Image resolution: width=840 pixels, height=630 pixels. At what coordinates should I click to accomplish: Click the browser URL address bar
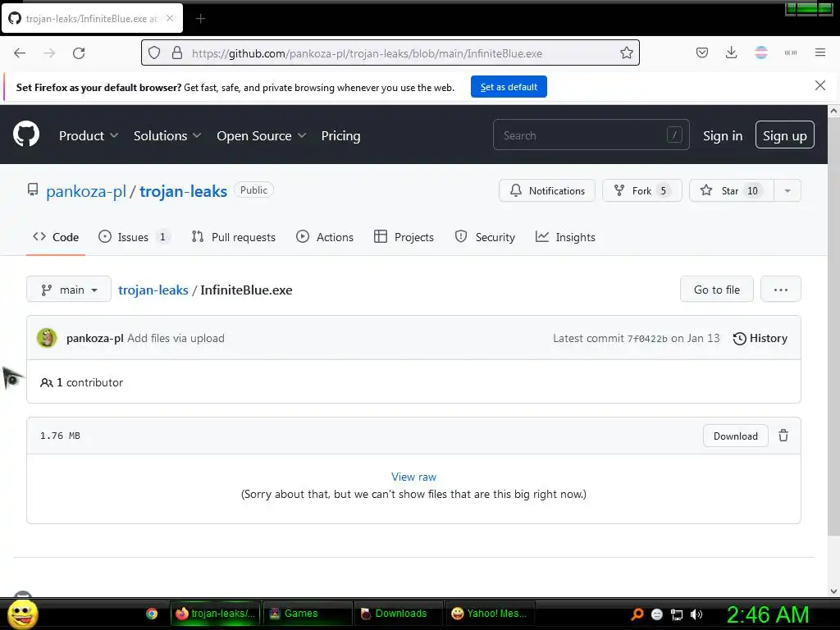click(x=390, y=53)
